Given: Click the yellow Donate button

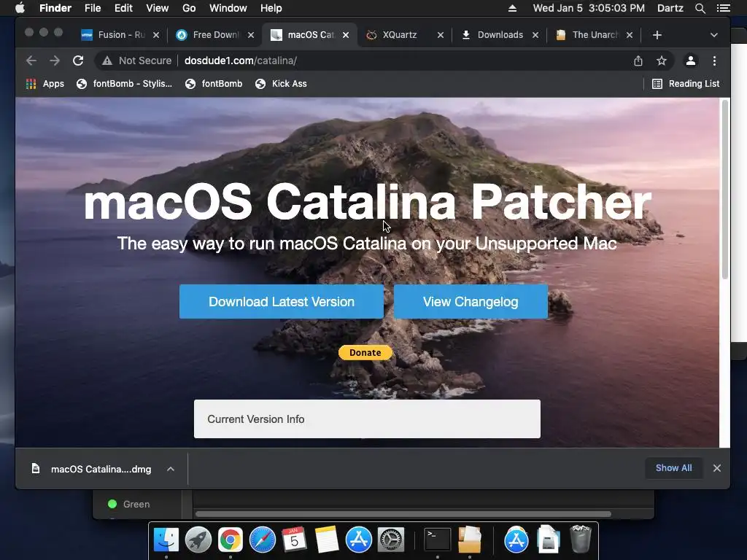Looking at the screenshot, I should coord(365,352).
